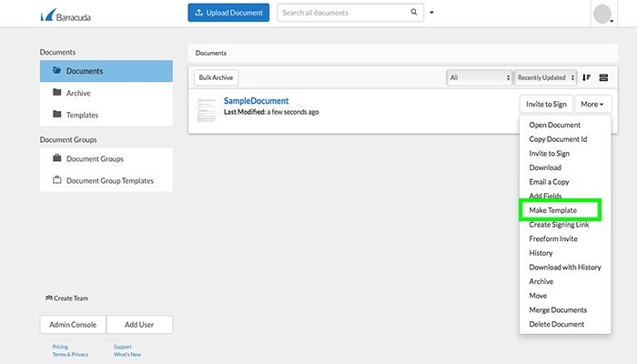Click the Invite to Sign button
This screenshot has height=364, width=637.
(545, 105)
